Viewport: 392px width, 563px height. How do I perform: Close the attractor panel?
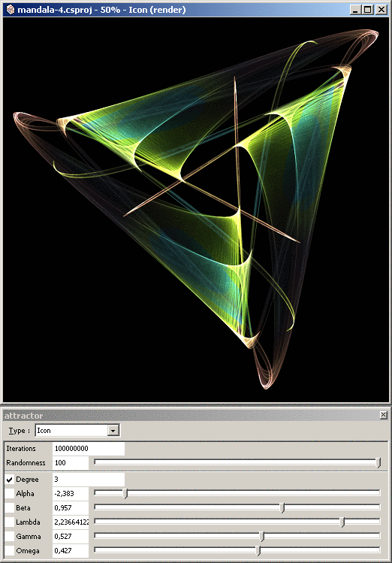(x=384, y=415)
